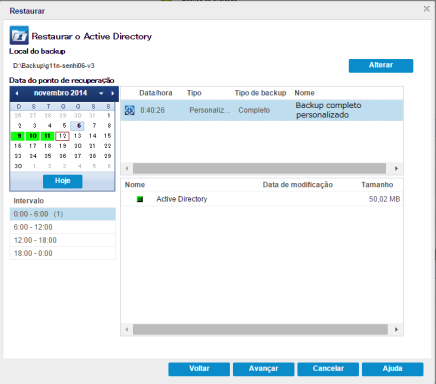Go to previous month in calendar

(x=17, y=93)
